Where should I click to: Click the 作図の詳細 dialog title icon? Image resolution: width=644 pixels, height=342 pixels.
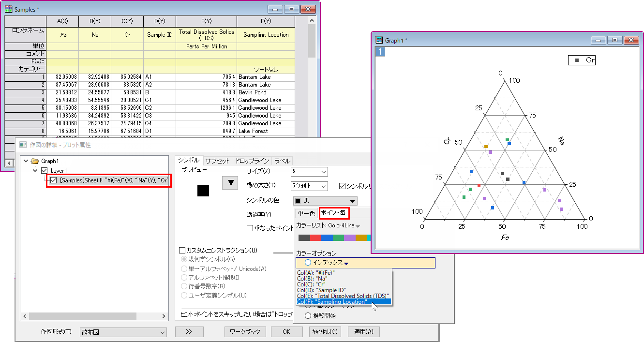click(x=23, y=145)
